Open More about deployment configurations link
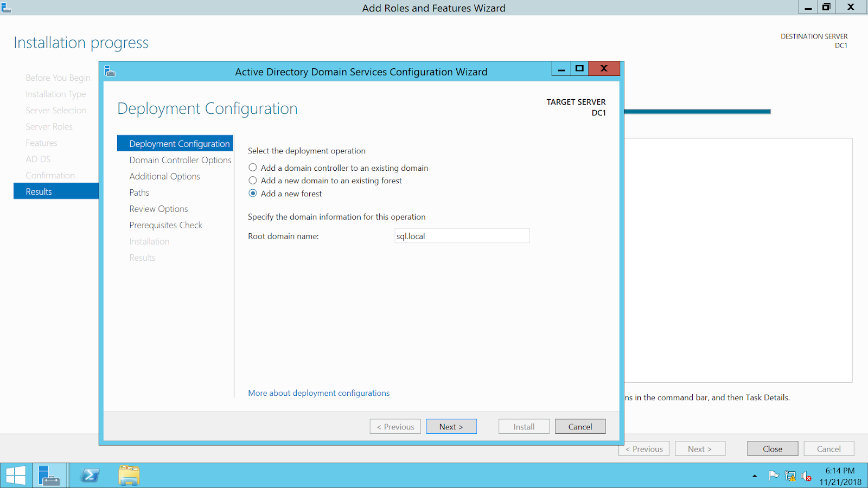This screenshot has height=488, width=868. (x=318, y=393)
